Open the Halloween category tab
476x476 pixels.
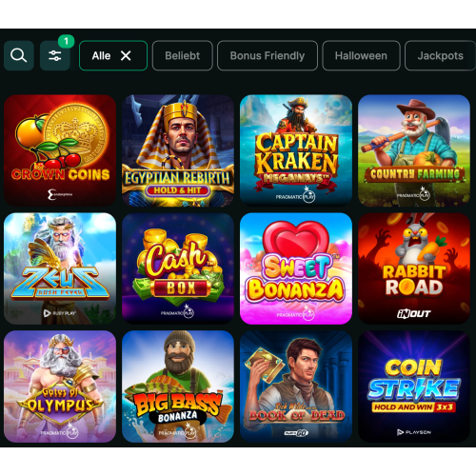point(361,55)
